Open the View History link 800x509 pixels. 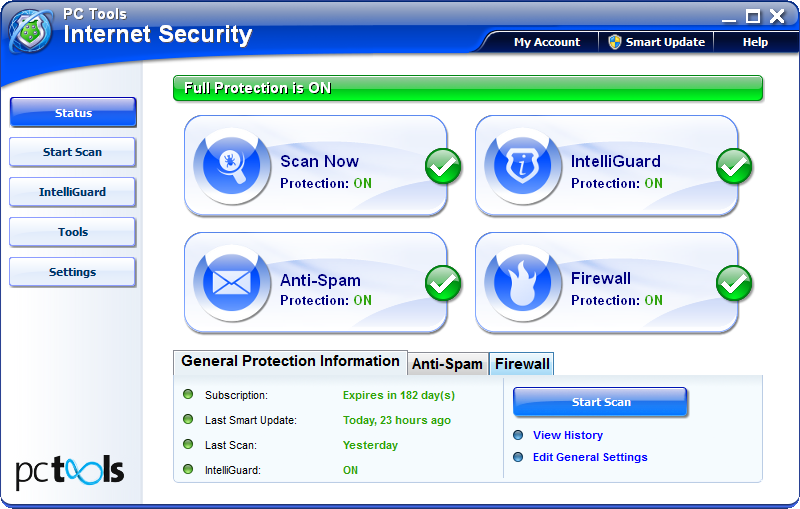click(x=567, y=435)
